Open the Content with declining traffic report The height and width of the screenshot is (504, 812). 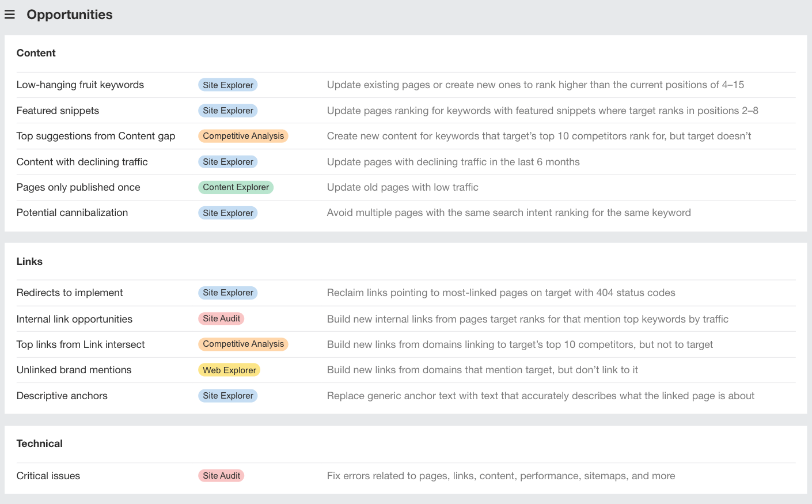[x=82, y=161]
